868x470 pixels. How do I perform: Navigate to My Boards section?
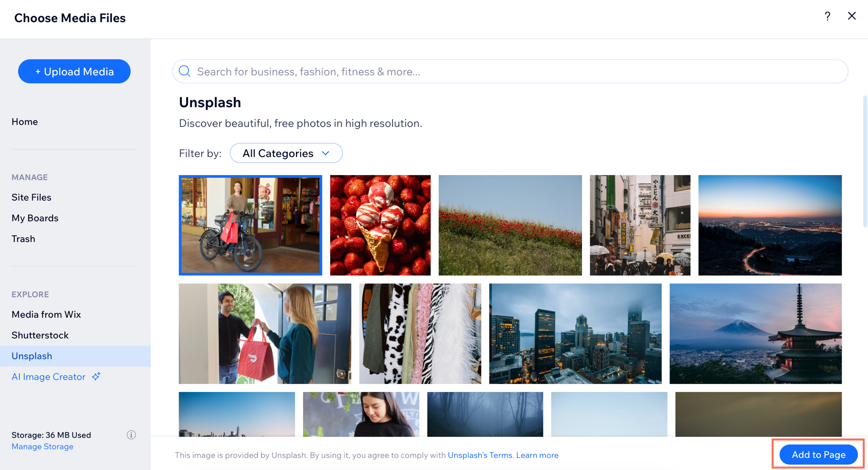coord(35,218)
